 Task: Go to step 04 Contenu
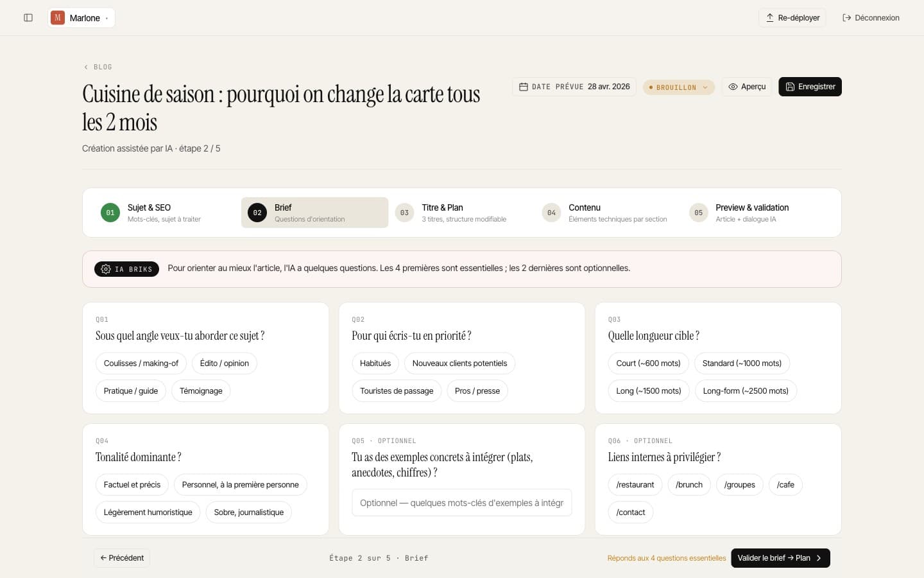click(x=609, y=213)
